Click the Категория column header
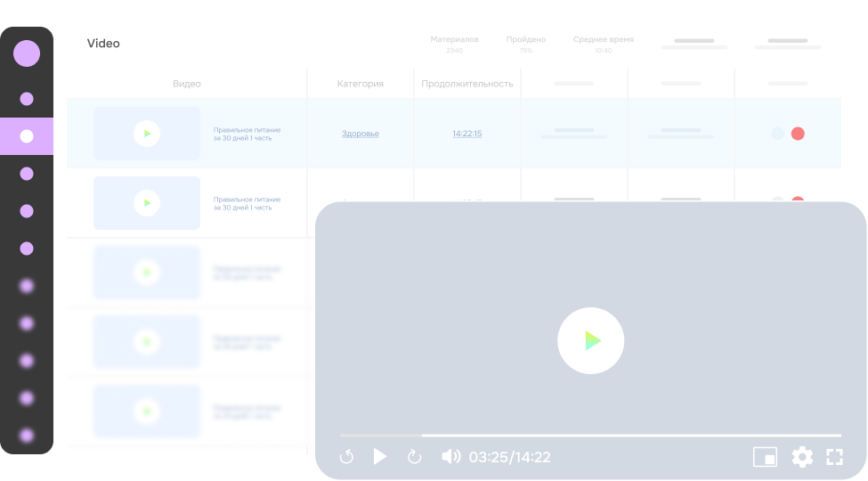This screenshot has height=481, width=868. click(x=361, y=84)
